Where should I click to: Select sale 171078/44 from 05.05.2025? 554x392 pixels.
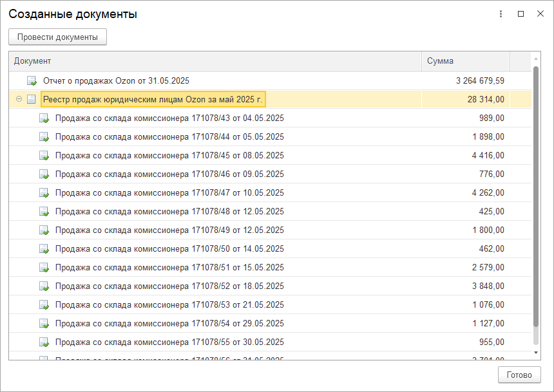point(169,137)
